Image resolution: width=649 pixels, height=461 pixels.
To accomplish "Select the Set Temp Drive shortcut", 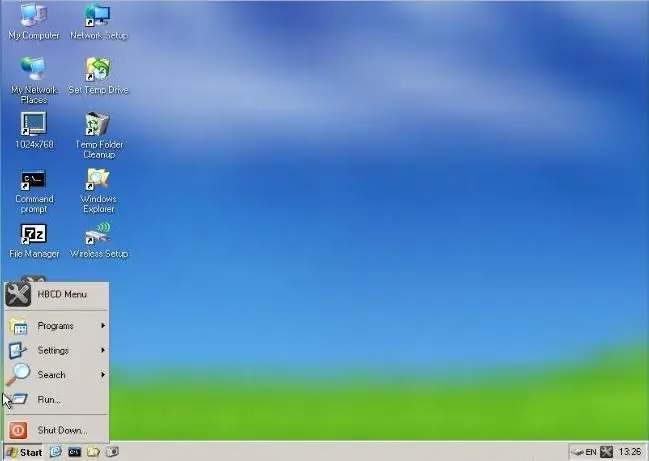I will coord(99,76).
